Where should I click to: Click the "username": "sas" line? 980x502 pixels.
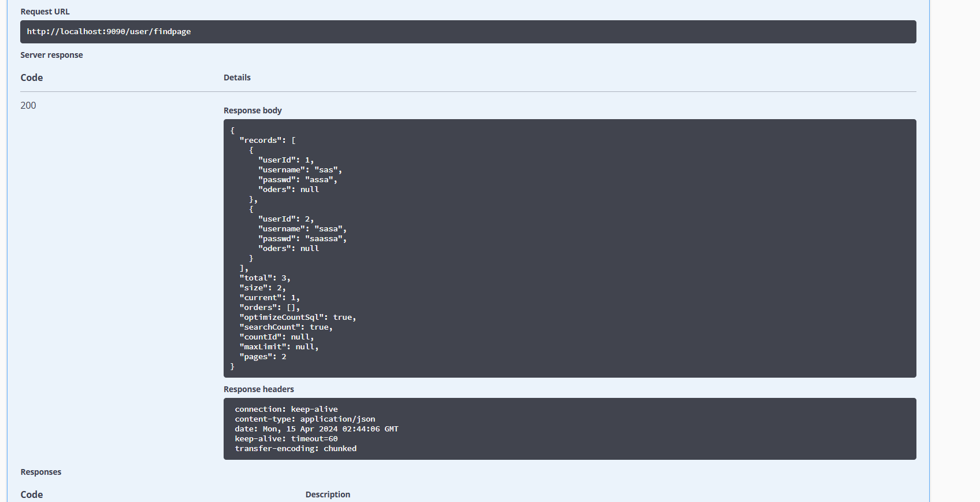coord(300,170)
